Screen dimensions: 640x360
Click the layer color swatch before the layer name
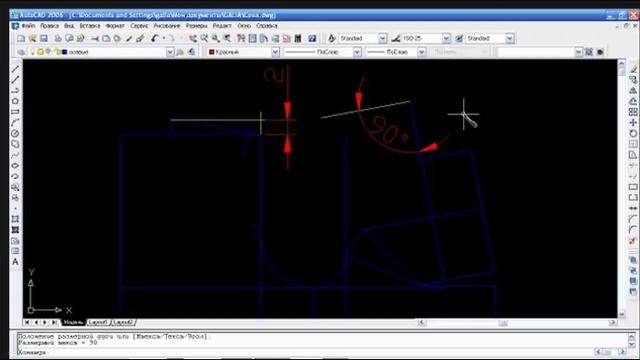(x=64, y=52)
